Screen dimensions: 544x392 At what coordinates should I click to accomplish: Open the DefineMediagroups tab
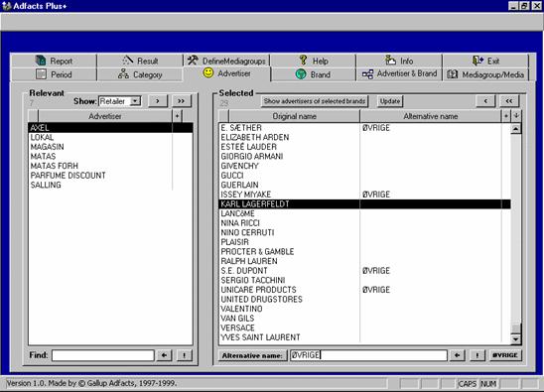226,61
